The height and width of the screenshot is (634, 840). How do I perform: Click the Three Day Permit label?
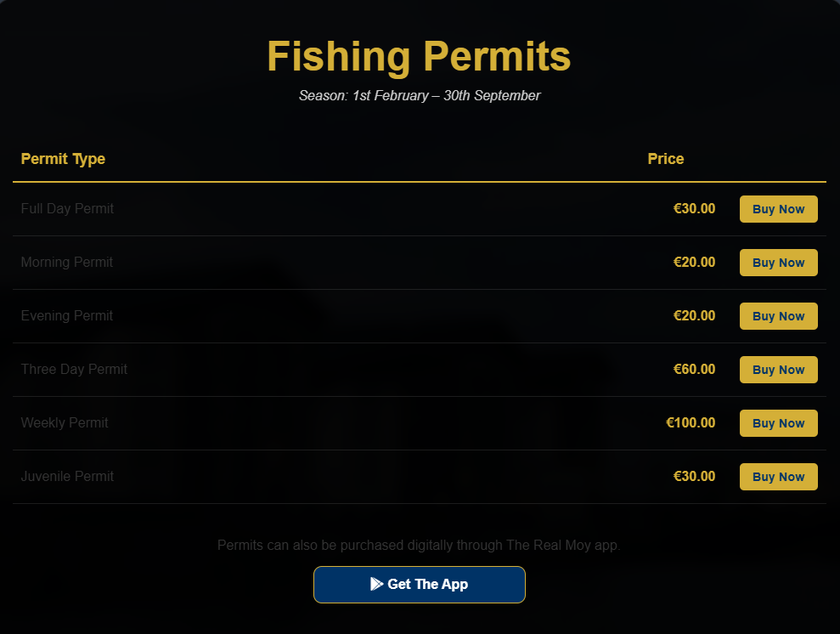74,369
